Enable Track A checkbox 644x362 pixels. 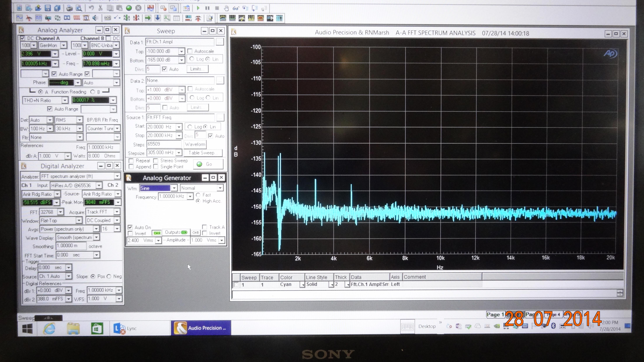point(205,227)
